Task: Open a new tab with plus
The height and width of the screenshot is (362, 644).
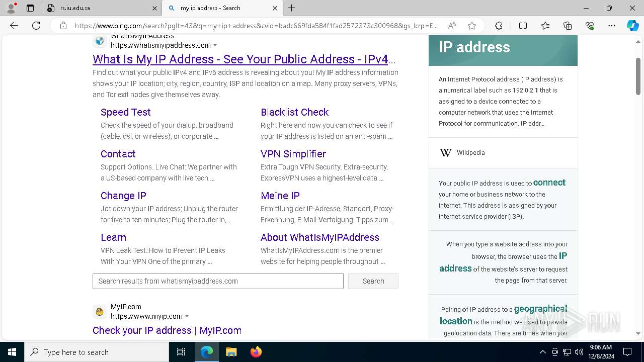Action: click(x=292, y=8)
